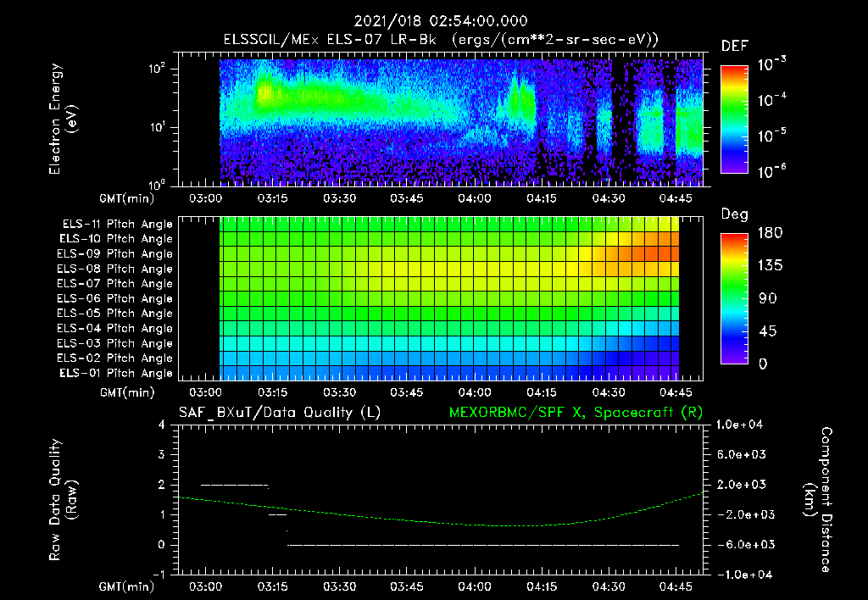Select the 3 tick on data quality axis
The image size is (868, 600).
(161, 454)
